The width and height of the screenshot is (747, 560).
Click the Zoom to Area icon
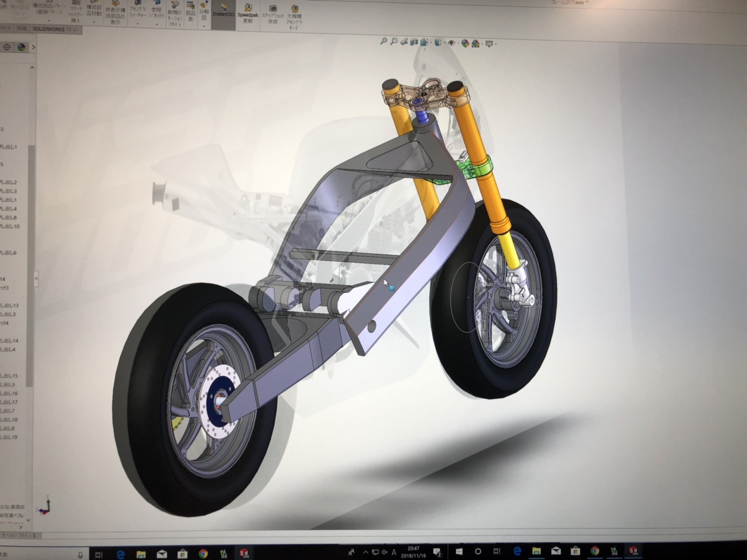394,42
